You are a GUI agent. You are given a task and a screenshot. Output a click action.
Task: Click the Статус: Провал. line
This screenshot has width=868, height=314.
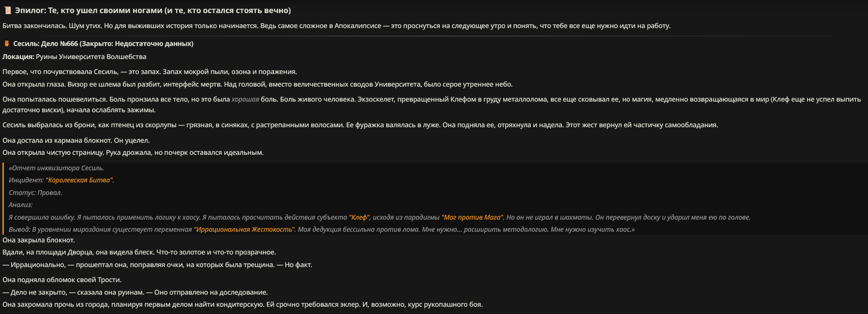(35, 193)
